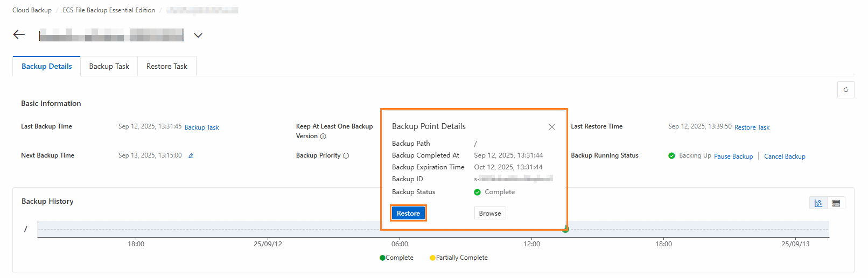Open Backup Task link beside Last Backup Time
The height and width of the screenshot is (278, 868).
click(201, 127)
